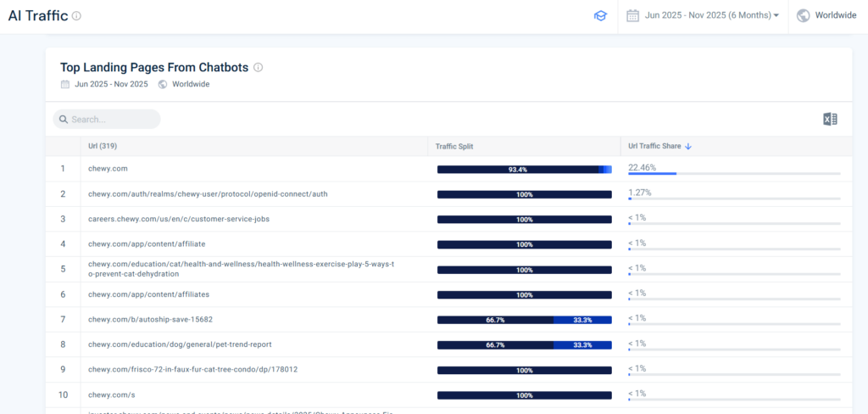Click the calendar icon in the date selector

632,15
